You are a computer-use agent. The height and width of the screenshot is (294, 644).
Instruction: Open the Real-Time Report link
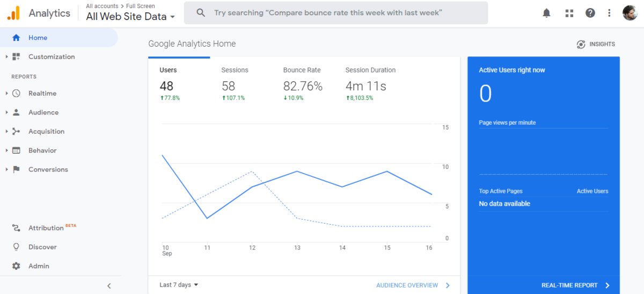pyautogui.click(x=575, y=285)
